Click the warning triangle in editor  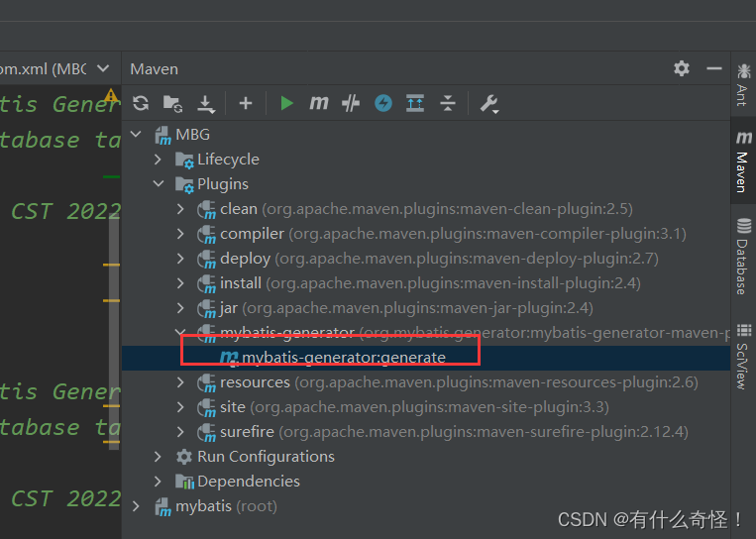click(111, 94)
